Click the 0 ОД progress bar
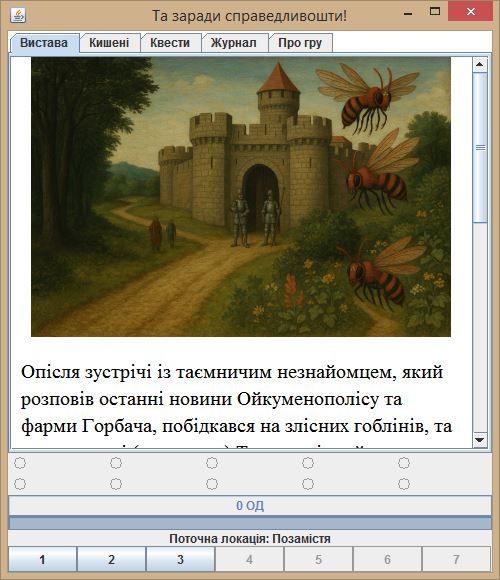 tap(250, 505)
